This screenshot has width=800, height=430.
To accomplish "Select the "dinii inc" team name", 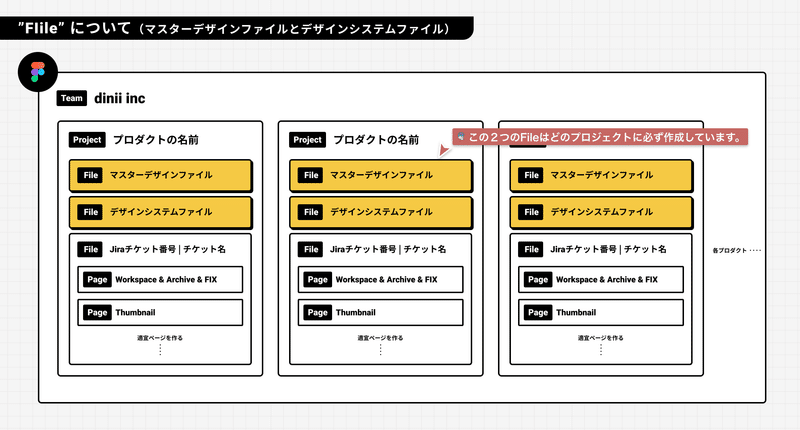I will (x=119, y=98).
